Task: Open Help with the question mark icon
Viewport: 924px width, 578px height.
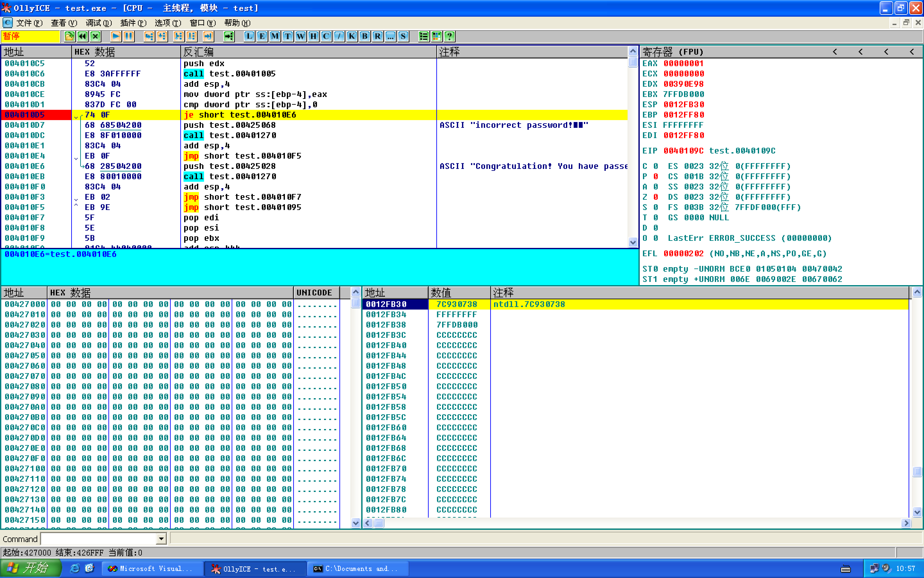Action: (x=450, y=36)
